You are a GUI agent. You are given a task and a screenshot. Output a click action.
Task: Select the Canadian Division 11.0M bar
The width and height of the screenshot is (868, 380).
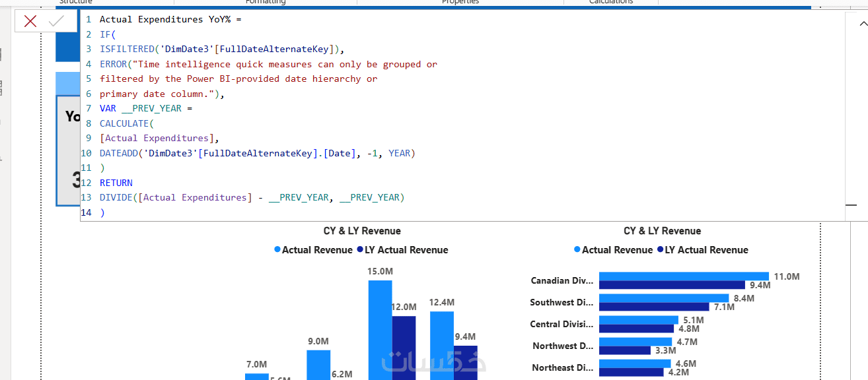tap(684, 276)
